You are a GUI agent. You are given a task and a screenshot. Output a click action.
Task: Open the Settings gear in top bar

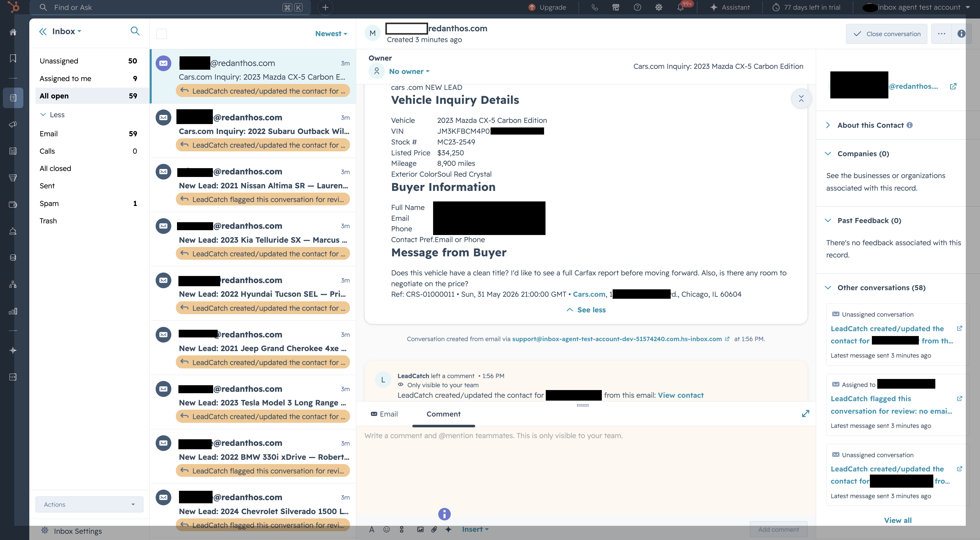pyautogui.click(x=659, y=7)
